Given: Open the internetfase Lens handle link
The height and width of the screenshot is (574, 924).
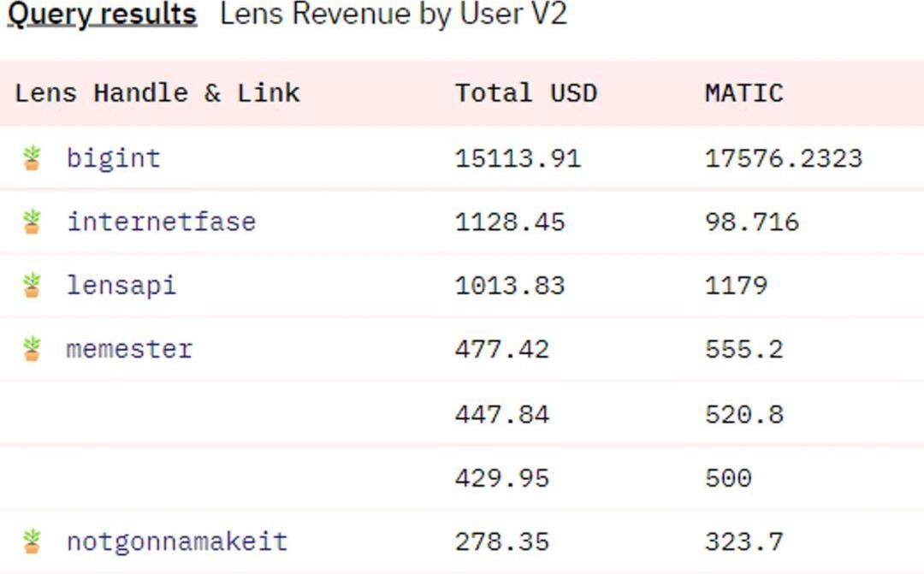Looking at the screenshot, I should click(x=161, y=222).
